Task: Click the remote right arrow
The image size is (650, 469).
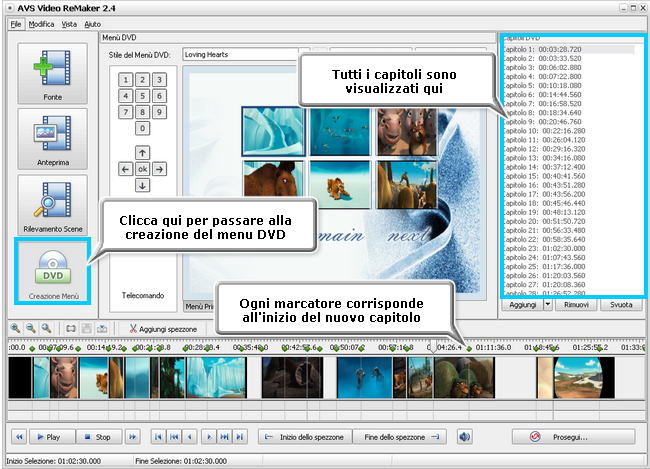Action: 159,169
